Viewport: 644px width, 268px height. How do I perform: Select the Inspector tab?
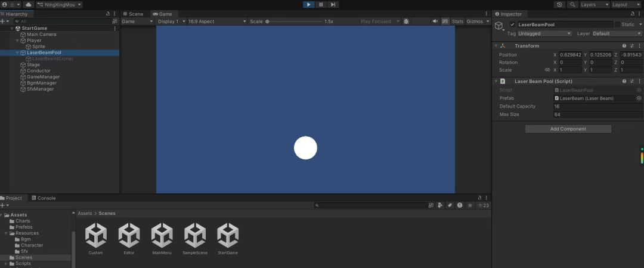(x=509, y=14)
